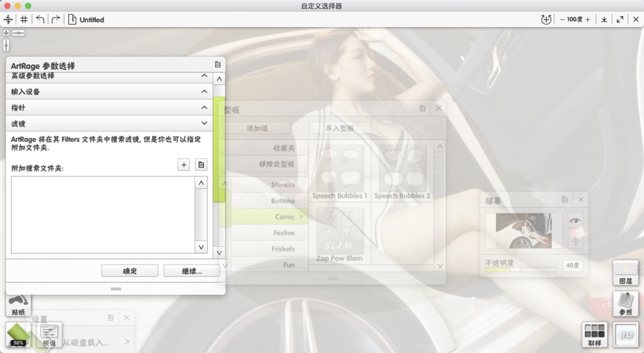
Task: Collapse the 输入设备 section
Action: pyautogui.click(x=204, y=92)
